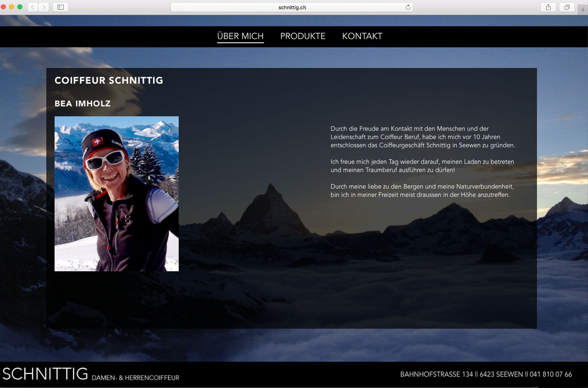588x388 pixels.
Task: Add a new tab with the plus icon
Action: click(x=583, y=10)
